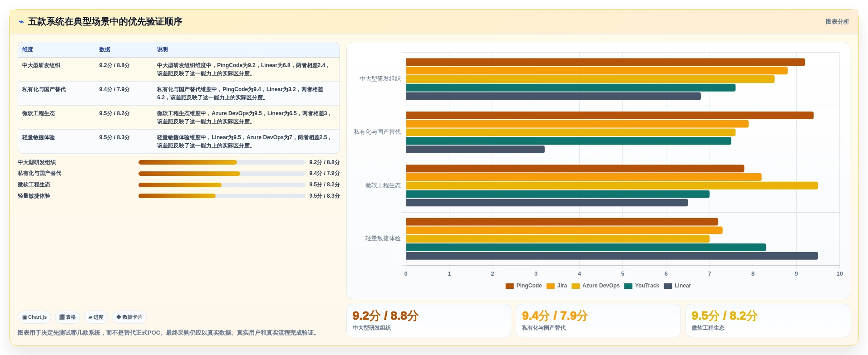868x355 pixels.
Task: Click the 轻量敏捷体验 progress bar
Action: pos(222,196)
